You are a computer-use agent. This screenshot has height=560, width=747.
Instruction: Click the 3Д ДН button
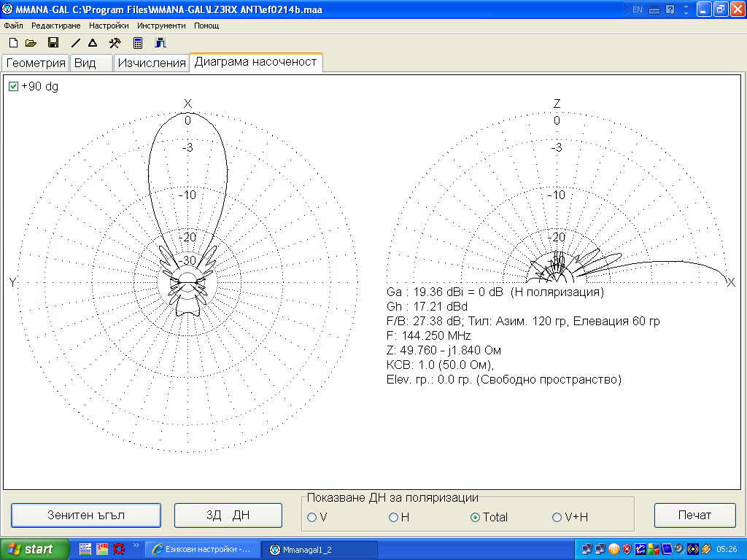click(228, 515)
